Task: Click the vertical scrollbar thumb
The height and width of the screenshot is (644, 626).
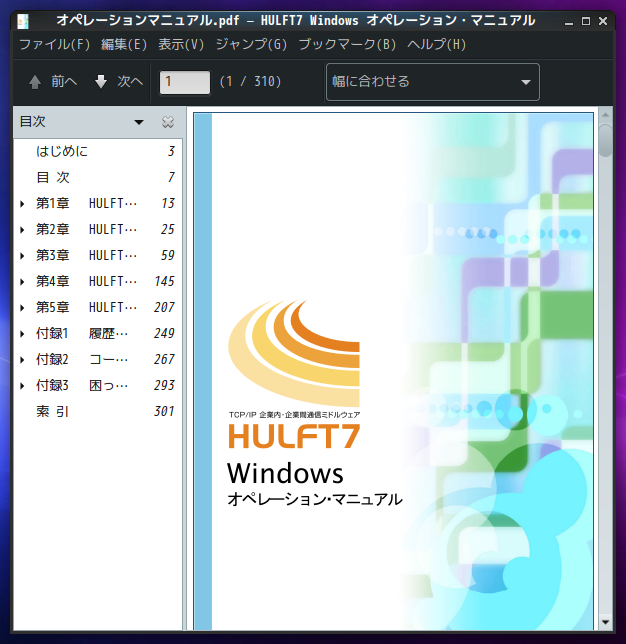Action: click(x=605, y=140)
